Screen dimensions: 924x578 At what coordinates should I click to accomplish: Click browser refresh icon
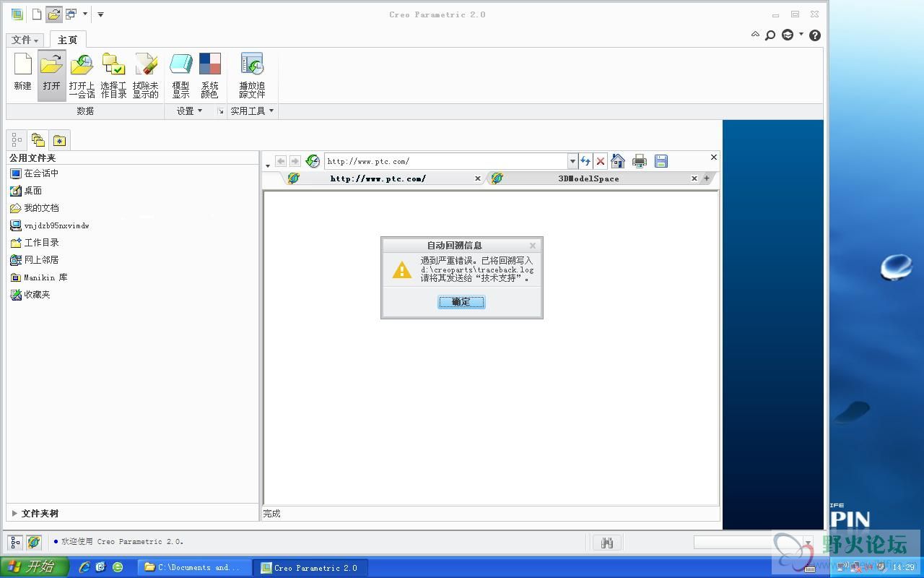585,161
